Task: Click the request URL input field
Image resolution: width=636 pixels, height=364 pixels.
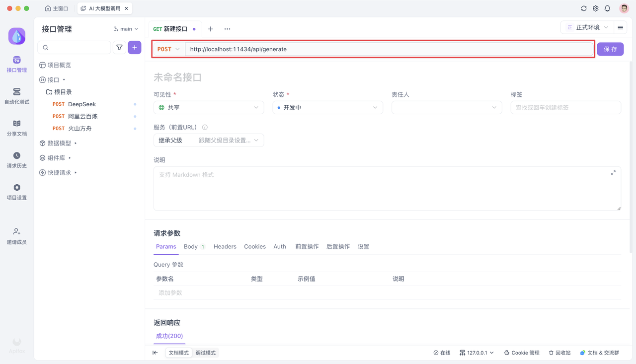Action: pyautogui.click(x=389, y=49)
